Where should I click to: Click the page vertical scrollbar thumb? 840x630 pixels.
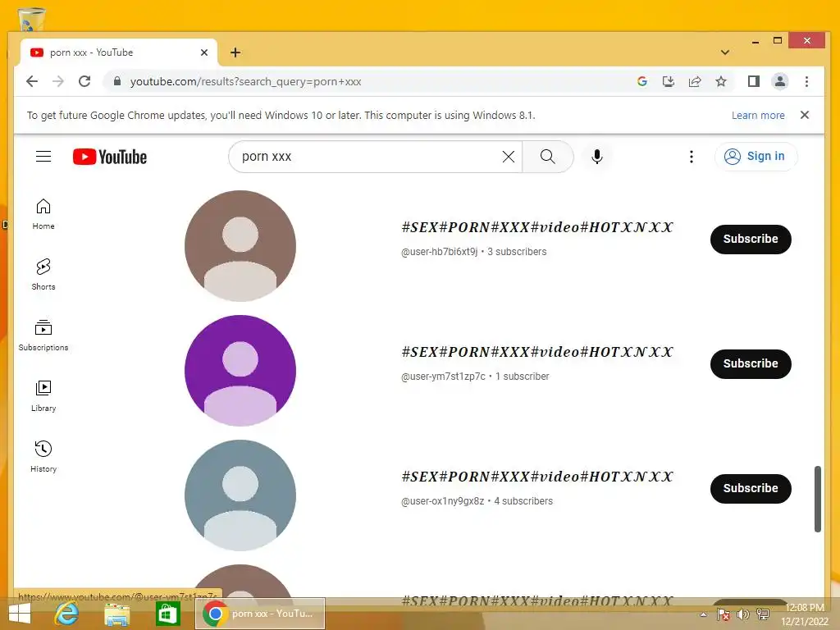pyautogui.click(x=818, y=499)
